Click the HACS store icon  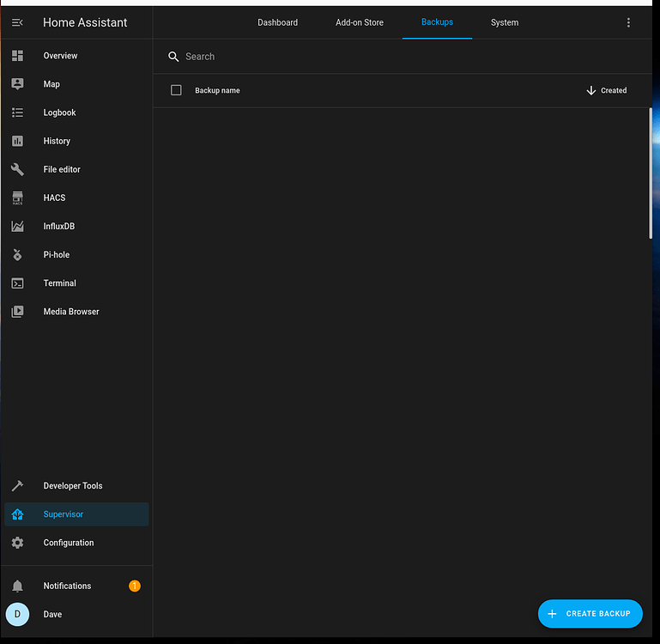tap(17, 198)
